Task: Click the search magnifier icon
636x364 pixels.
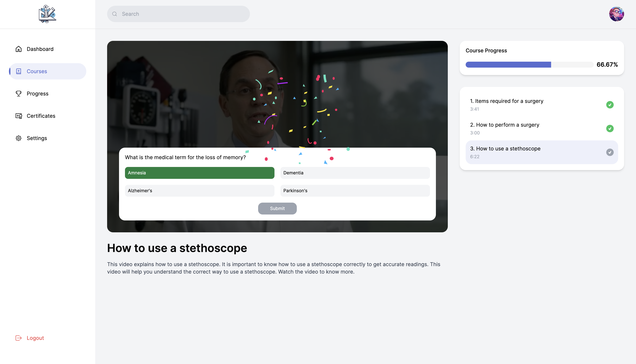Action: click(x=115, y=14)
